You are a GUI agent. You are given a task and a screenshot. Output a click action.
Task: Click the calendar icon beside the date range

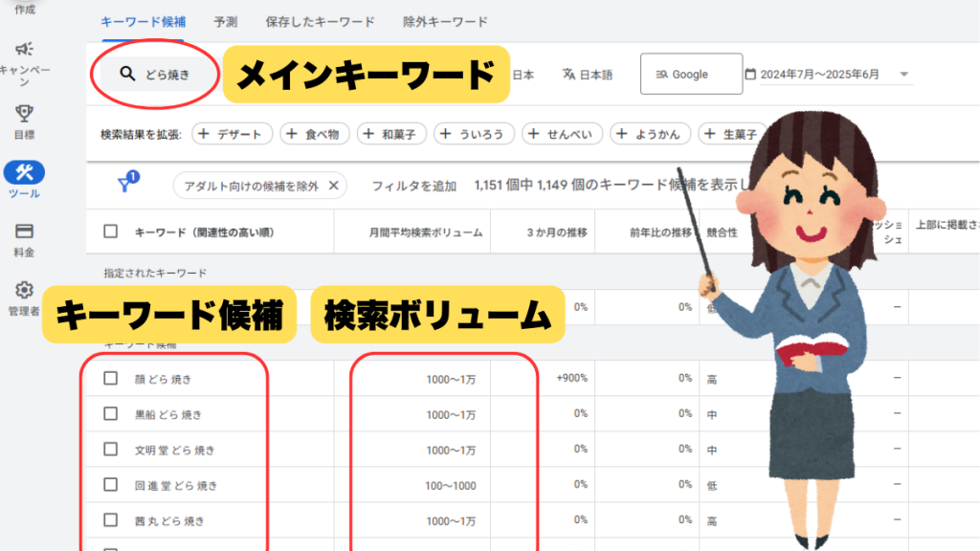click(x=750, y=75)
